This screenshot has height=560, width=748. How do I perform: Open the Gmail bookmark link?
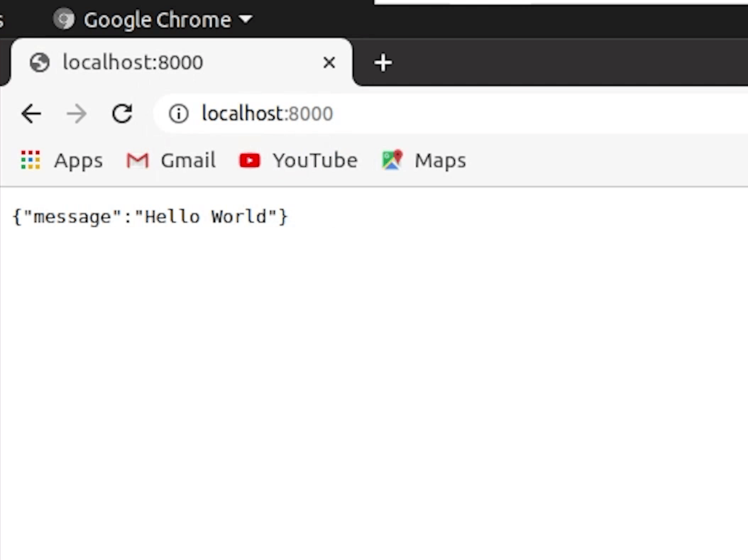[x=188, y=160]
